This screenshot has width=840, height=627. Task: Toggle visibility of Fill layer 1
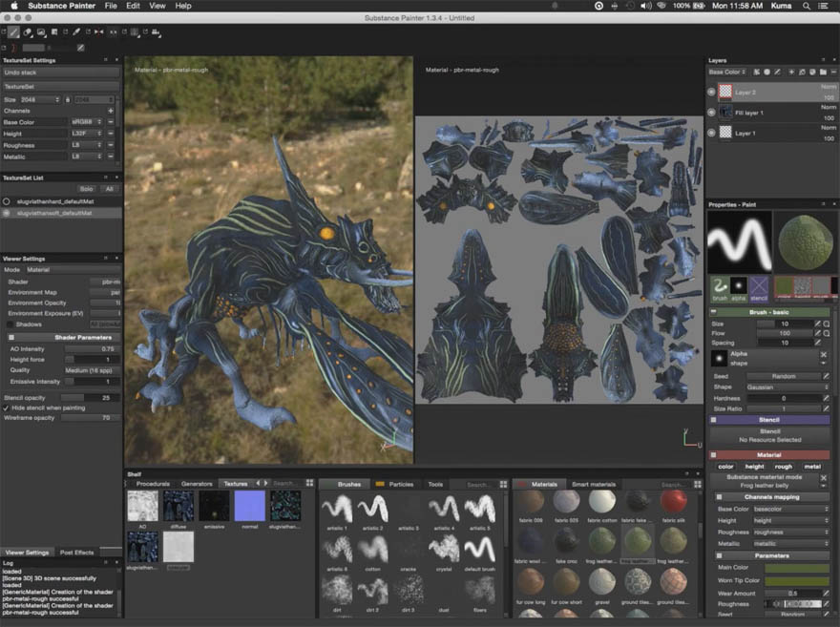pyautogui.click(x=711, y=113)
